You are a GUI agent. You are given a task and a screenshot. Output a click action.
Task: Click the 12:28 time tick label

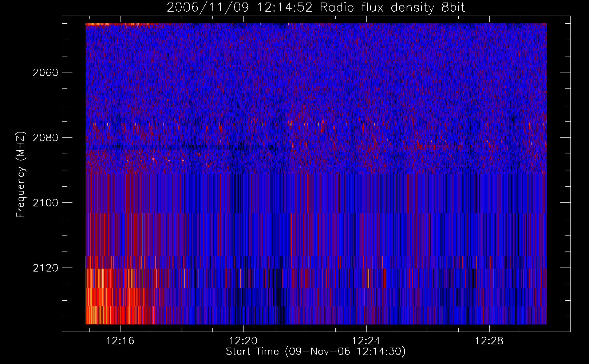click(x=489, y=341)
